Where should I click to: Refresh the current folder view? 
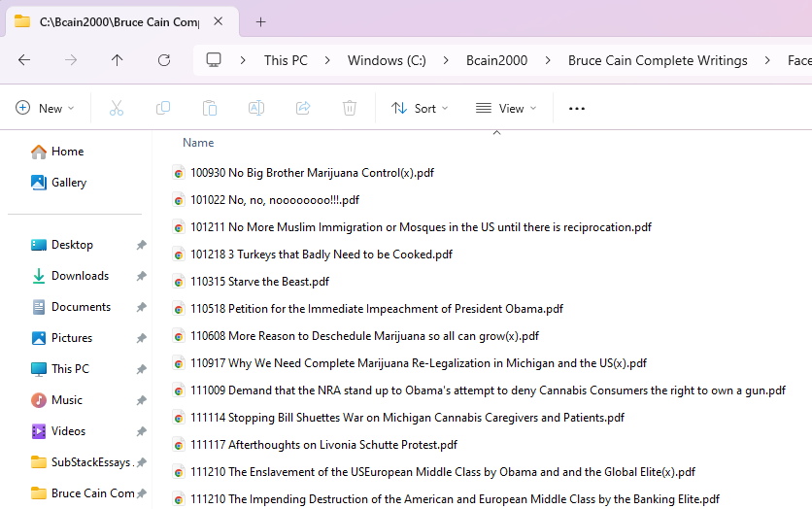coord(164,60)
